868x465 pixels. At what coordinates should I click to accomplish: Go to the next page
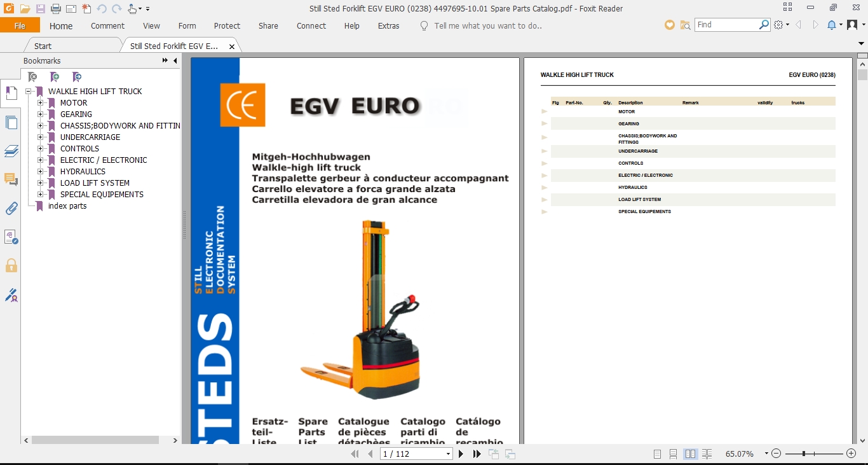point(461,454)
